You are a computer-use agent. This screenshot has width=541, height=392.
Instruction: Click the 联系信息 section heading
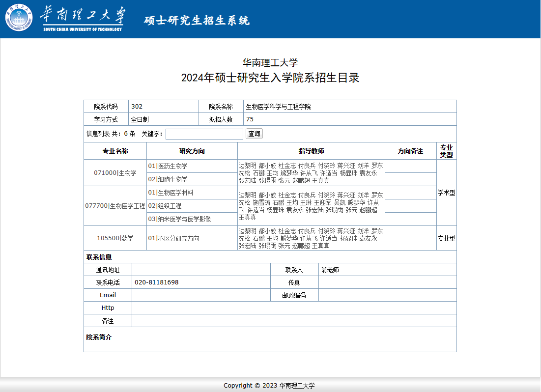(99, 257)
